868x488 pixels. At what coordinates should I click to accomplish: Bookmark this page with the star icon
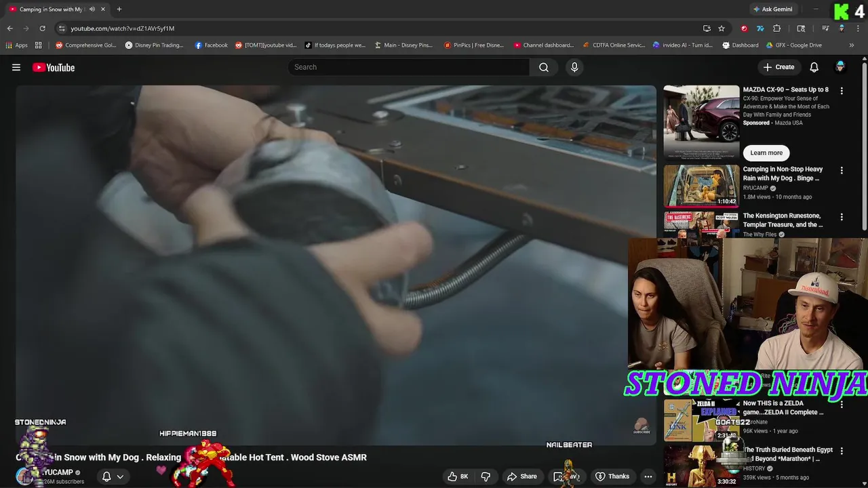click(722, 28)
